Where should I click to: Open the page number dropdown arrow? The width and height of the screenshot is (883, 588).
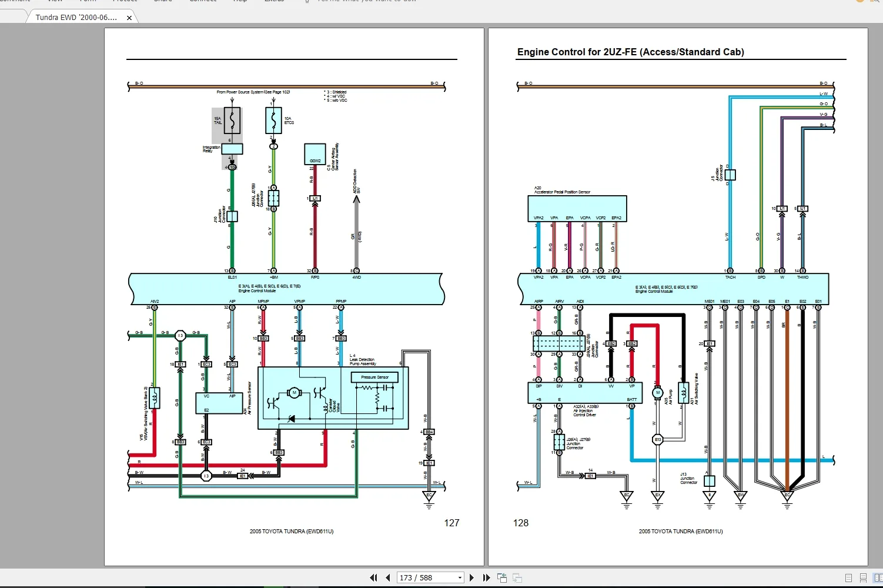460,578
